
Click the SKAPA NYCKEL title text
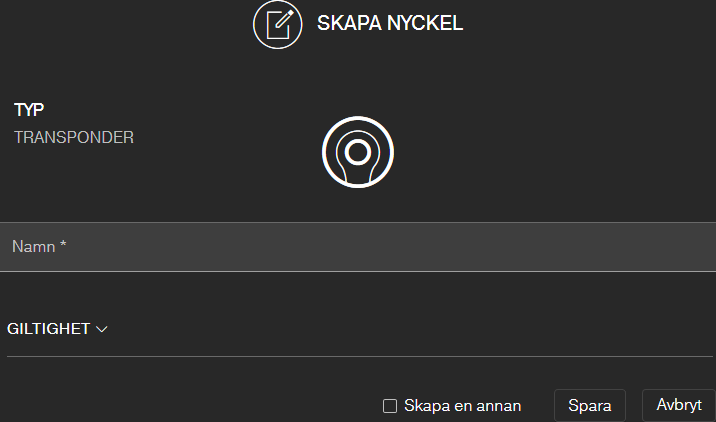coord(390,23)
